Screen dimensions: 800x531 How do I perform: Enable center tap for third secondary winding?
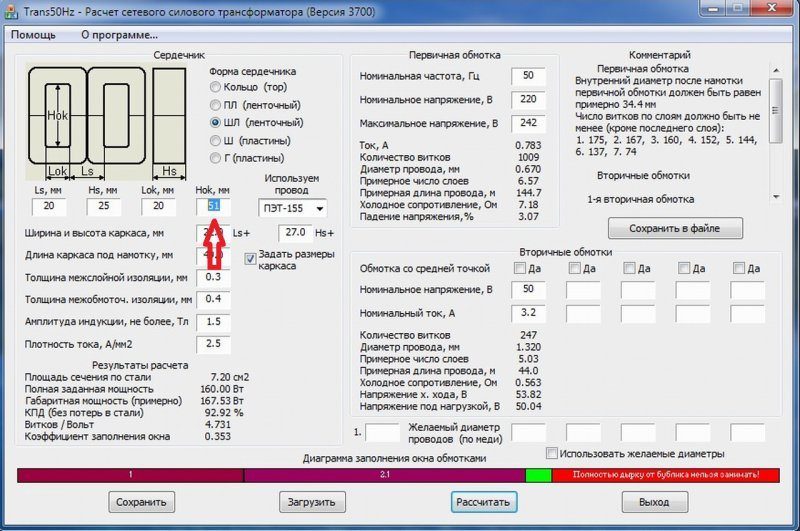point(629,268)
